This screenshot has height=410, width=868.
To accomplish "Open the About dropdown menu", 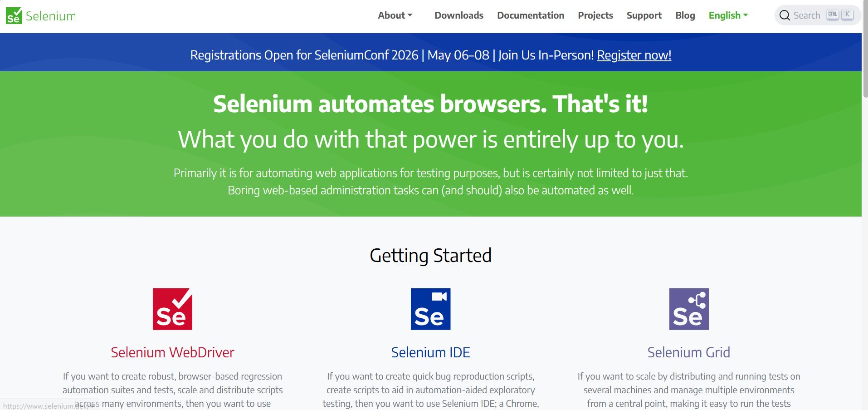I will coord(391,15).
